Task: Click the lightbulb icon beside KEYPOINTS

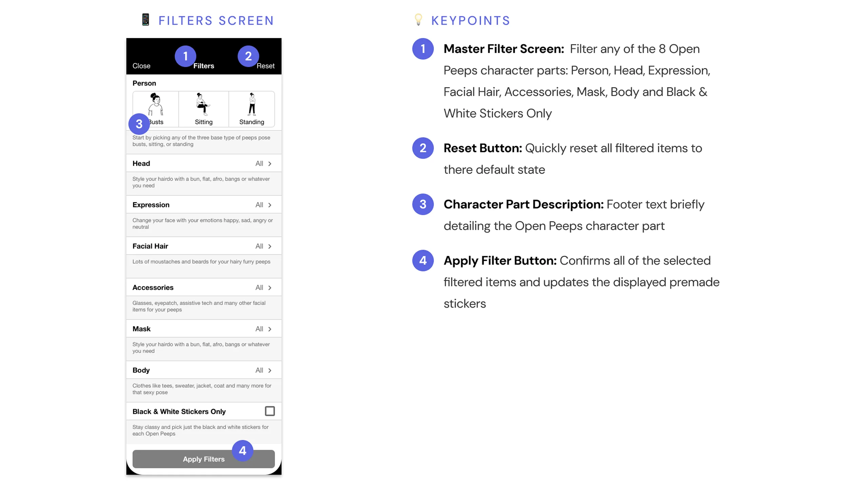Action: [x=418, y=20]
